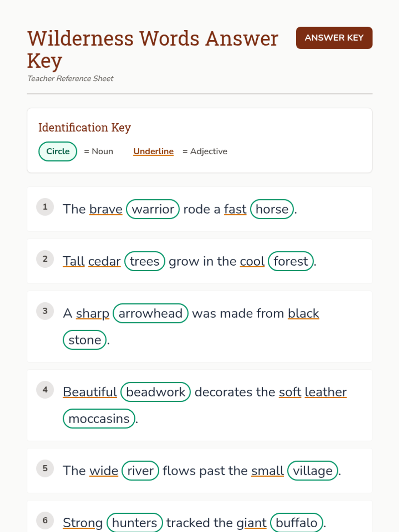Select the circled noun 'moccasins'
Screen dimensions: 399x532
[x=99, y=419]
